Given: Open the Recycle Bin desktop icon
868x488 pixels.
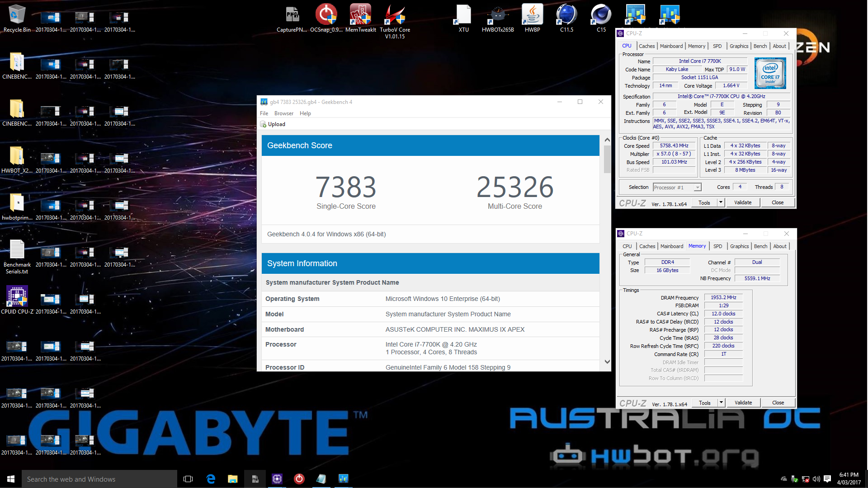Looking at the screenshot, I should click(17, 18).
